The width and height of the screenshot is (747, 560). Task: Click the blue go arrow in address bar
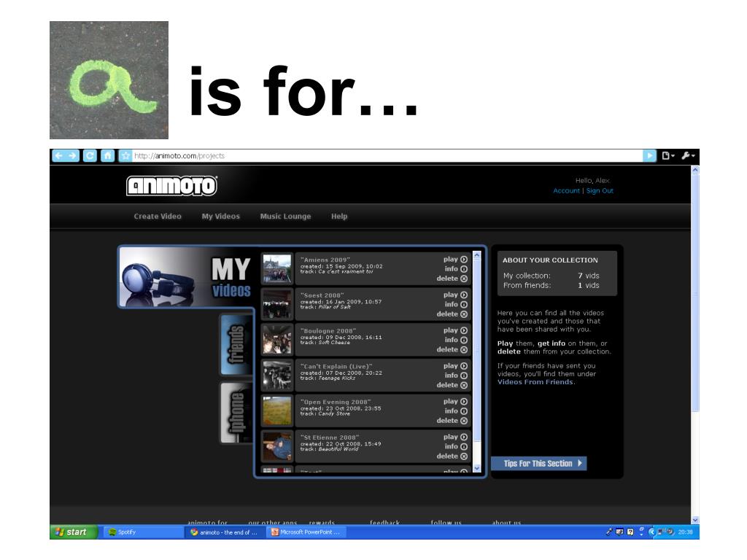pyautogui.click(x=649, y=156)
